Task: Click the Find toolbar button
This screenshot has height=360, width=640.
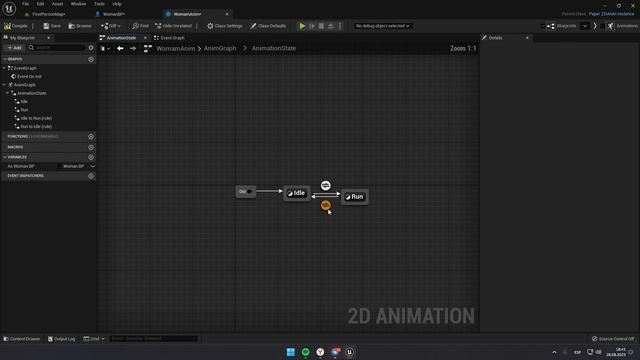Action: click(x=140, y=26)
